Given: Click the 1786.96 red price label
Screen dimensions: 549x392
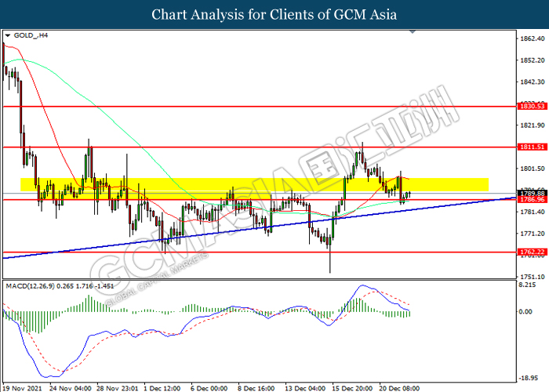Looking at the screenshot, I should coord(533,199).
